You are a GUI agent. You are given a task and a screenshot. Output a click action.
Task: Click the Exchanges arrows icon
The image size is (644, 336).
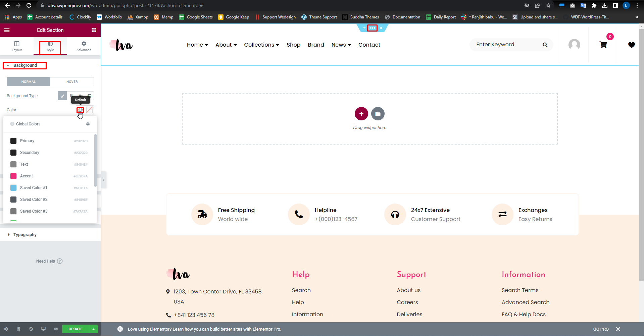(x=502, y=214)
